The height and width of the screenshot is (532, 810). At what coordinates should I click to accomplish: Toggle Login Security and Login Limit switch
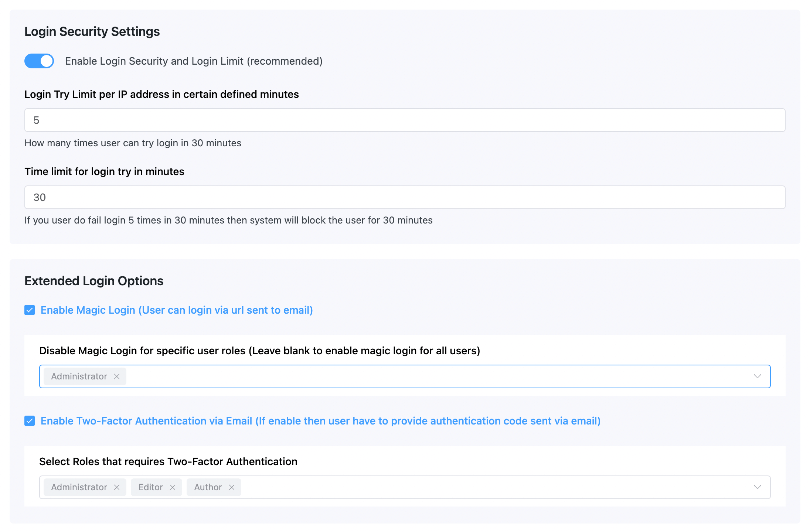tap(39, 61)
